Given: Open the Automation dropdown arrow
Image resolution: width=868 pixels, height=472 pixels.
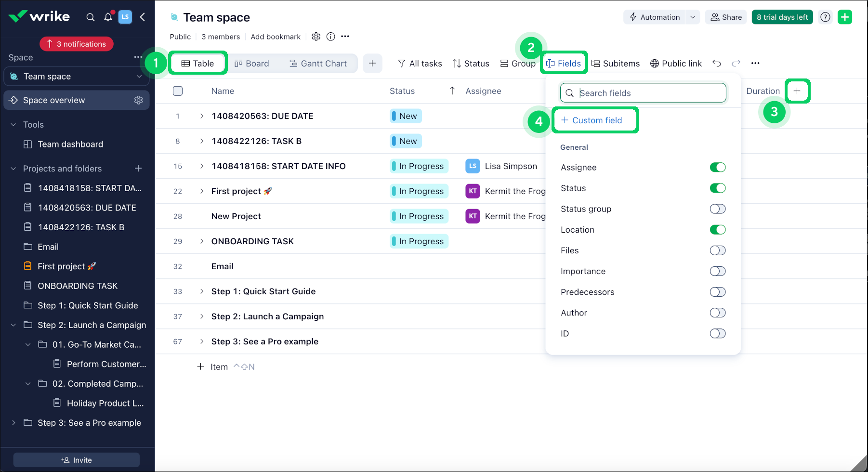Looking at the screenshot, I should [x=692, y=17].
